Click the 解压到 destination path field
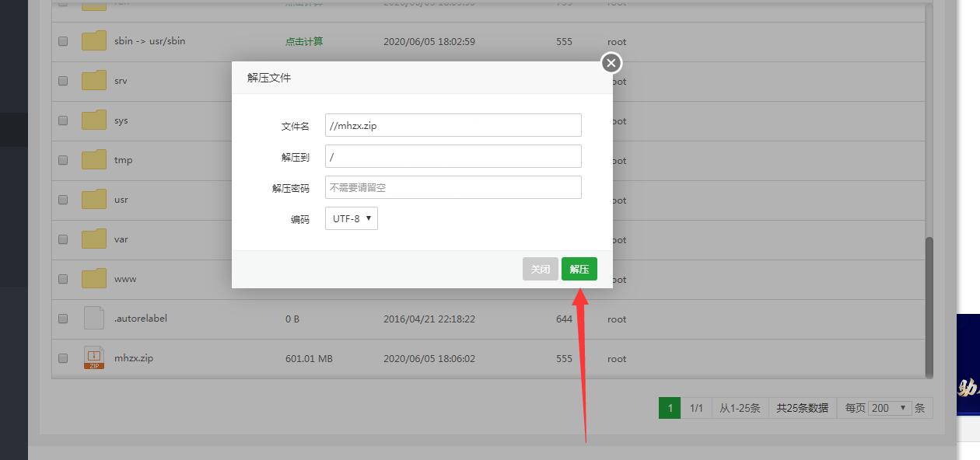The height and width of the screenshot is (460, 980). coord(453,156)
